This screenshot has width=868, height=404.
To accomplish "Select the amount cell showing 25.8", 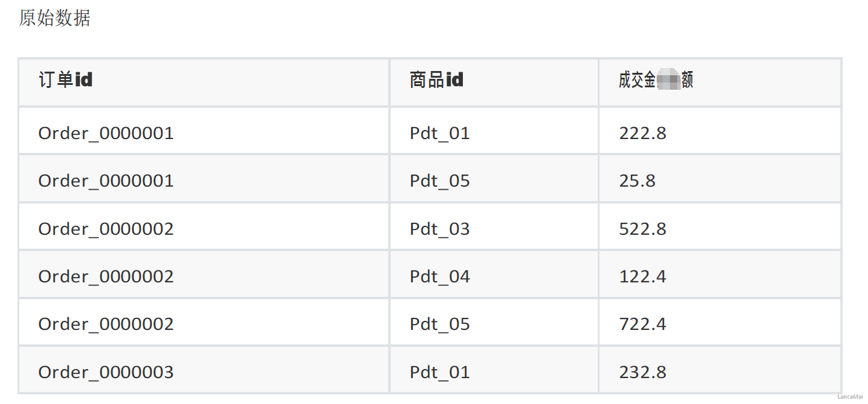I will [637, 181].
